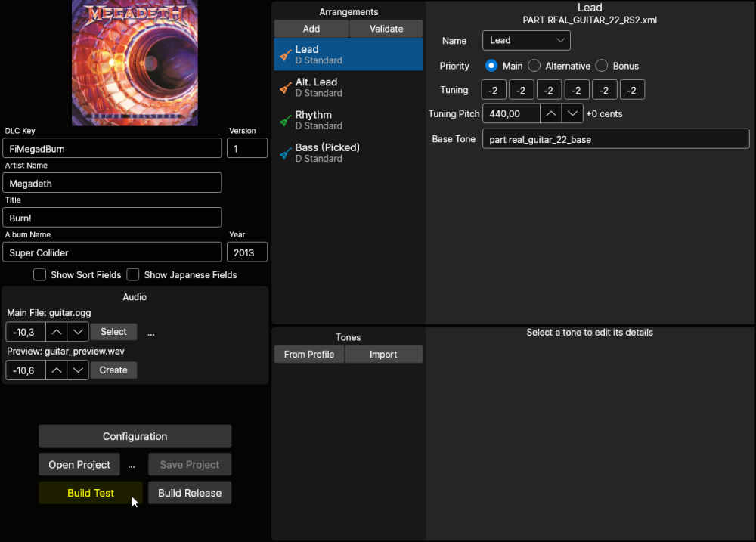Decrease preview audio volume with down arrow

coord(78,370)
